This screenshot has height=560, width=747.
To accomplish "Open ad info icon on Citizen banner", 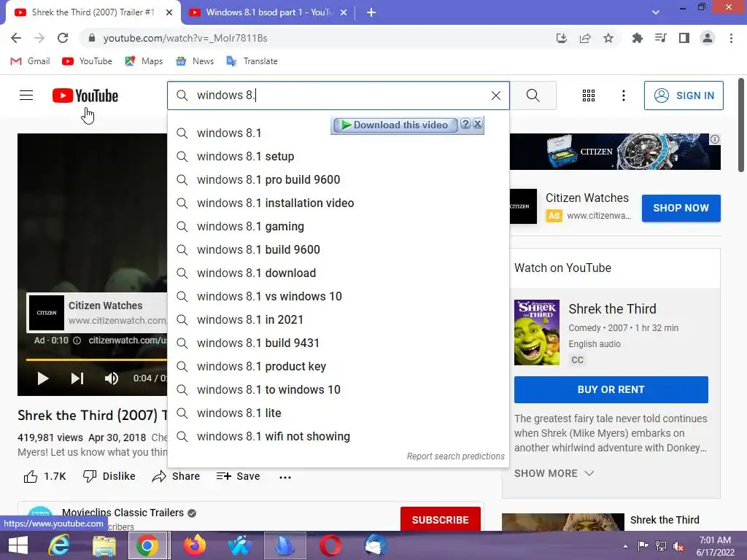I will pyautogui.click(x=715, y=139).
